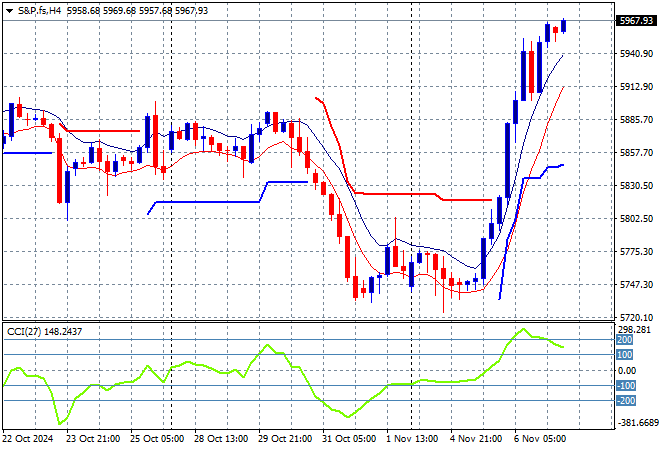Click the green CCI line's lowest trough
This screenshot has height=450, width=660.
pos(62,423)
